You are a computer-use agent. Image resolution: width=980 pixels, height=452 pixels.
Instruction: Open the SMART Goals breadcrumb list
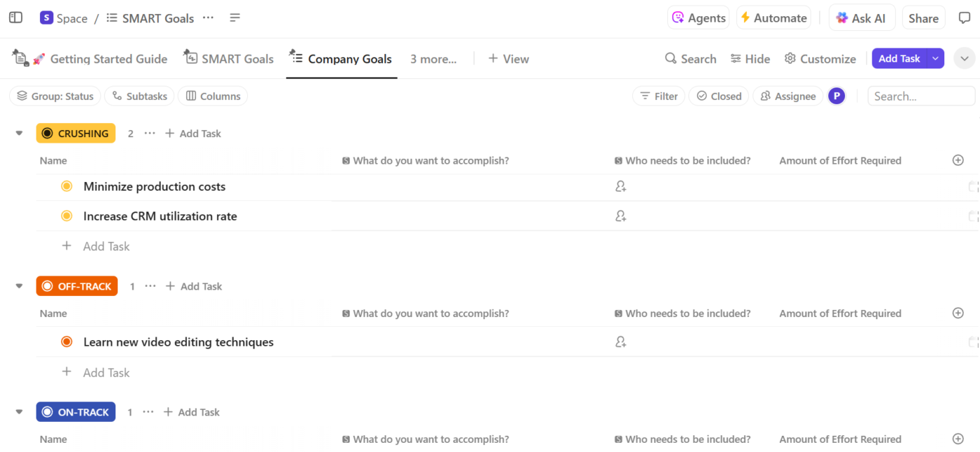click(150, 18)
